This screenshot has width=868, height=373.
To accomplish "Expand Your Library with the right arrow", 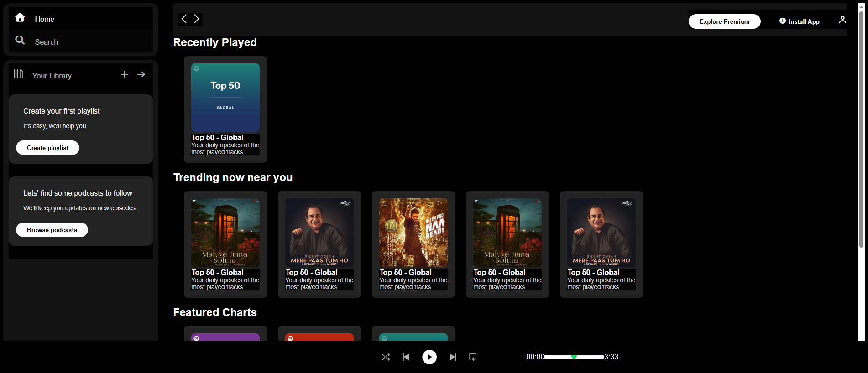I will 141,74.
